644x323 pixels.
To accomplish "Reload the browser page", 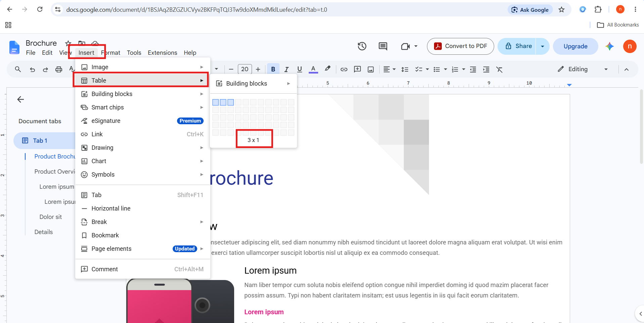I will click(x=40, y=9).
